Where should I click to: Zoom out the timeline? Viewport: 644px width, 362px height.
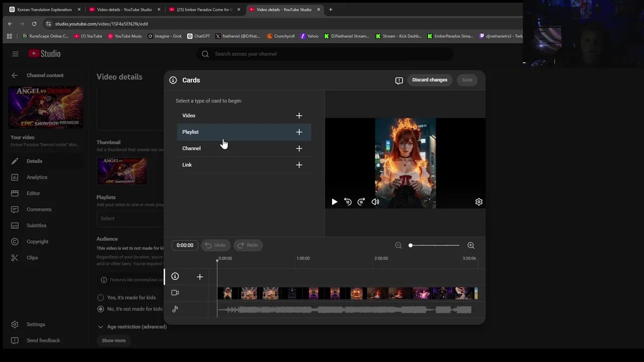398,245
